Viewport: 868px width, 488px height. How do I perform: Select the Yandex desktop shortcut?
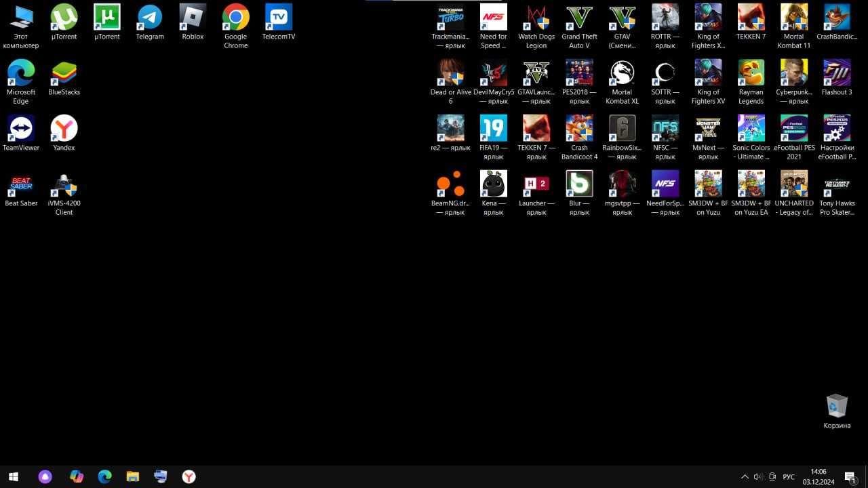(x=64, y=134)
